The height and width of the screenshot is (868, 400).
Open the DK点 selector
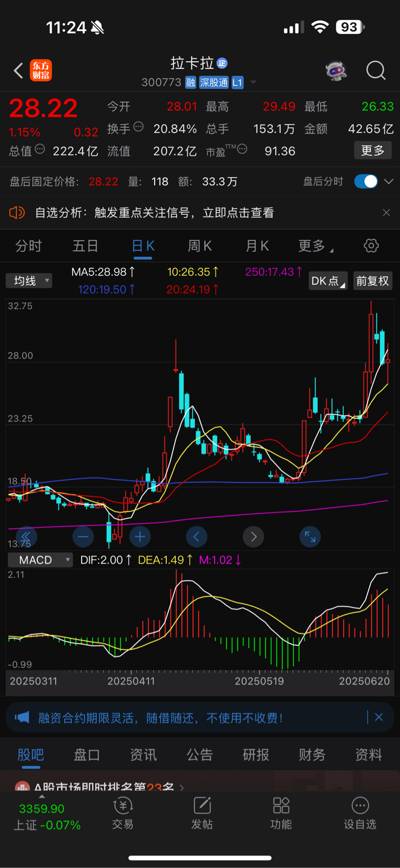[x=328, y=281]
